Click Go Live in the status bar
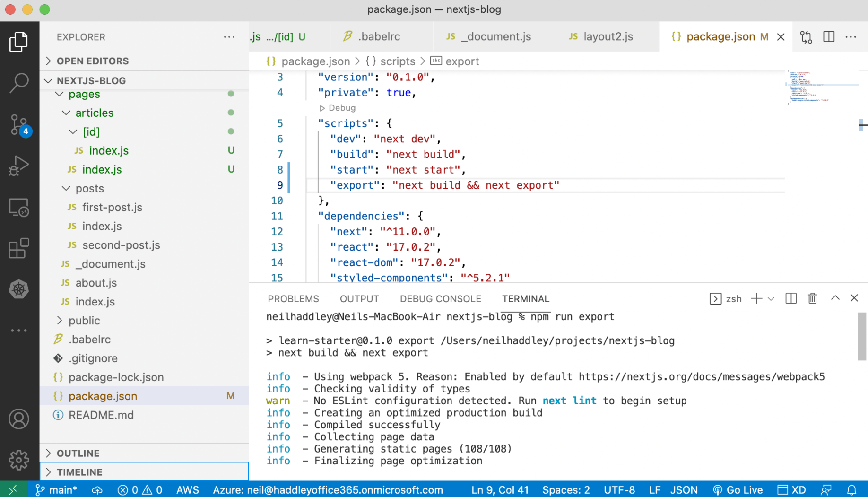Screen dimensions: 868x497 point(738,490)
